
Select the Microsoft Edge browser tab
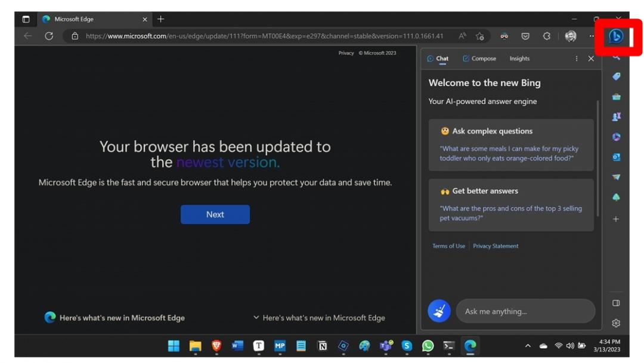pos(95,19)
